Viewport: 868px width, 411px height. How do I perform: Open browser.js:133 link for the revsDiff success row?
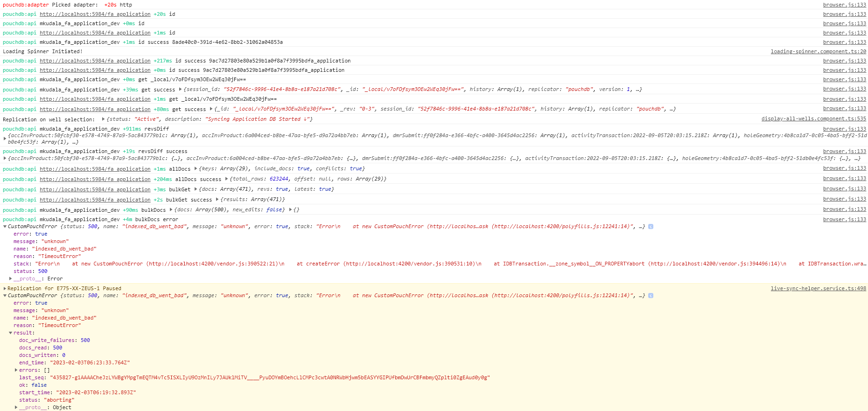(x=844, y=151)
